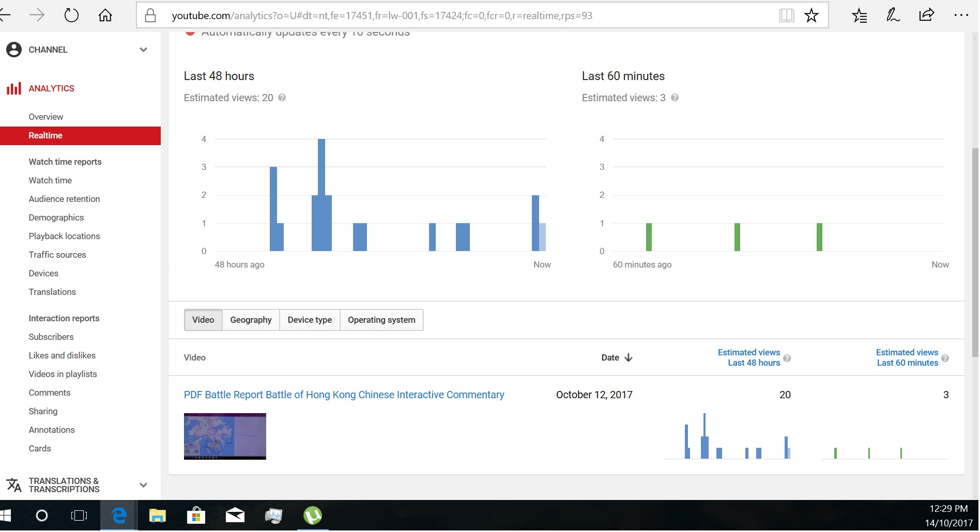Open the Annotations report

[x=52, y=430]
